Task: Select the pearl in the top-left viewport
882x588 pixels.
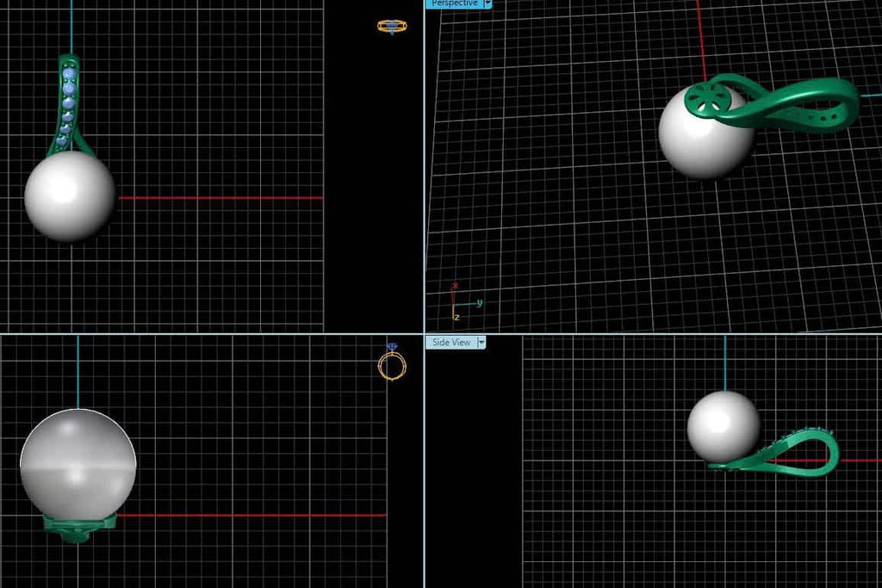Action: click(69, 196)
